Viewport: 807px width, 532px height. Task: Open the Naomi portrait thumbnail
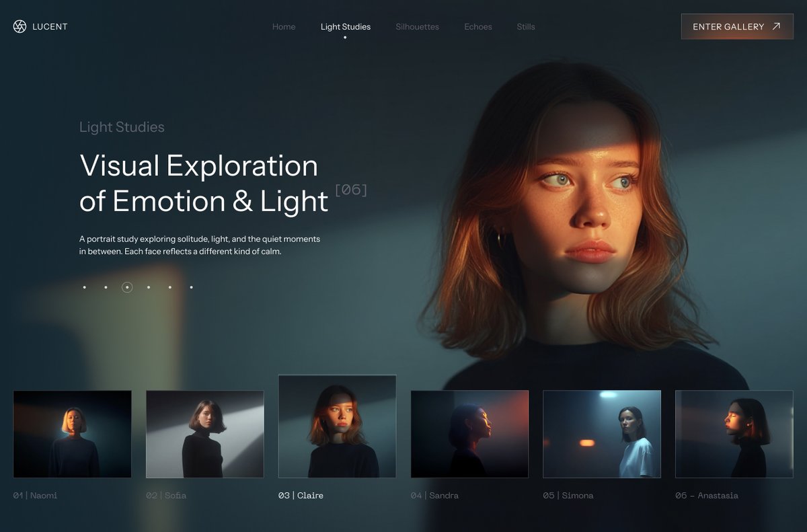[72, 434]
